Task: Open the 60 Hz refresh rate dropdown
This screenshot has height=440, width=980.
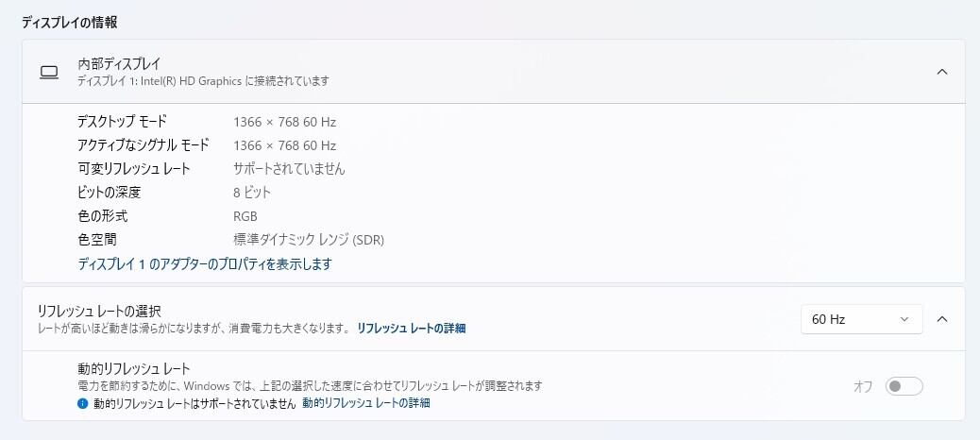Action: point(861,319)
